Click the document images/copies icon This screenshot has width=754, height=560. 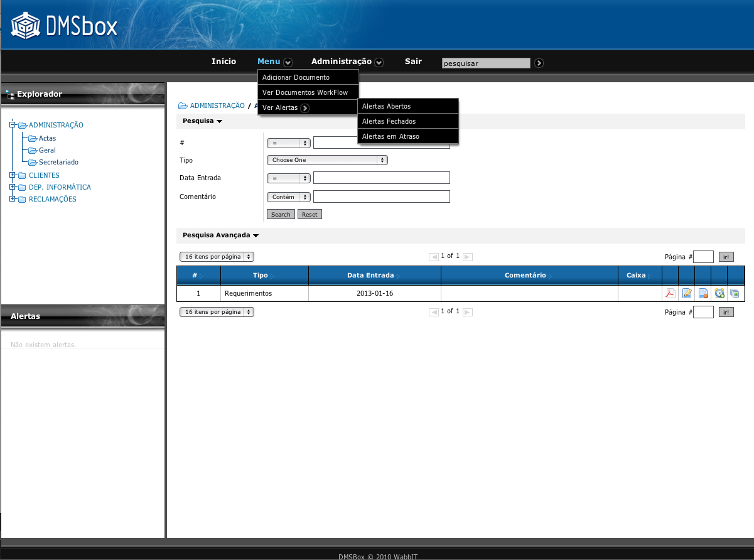(x=735, y=293)
